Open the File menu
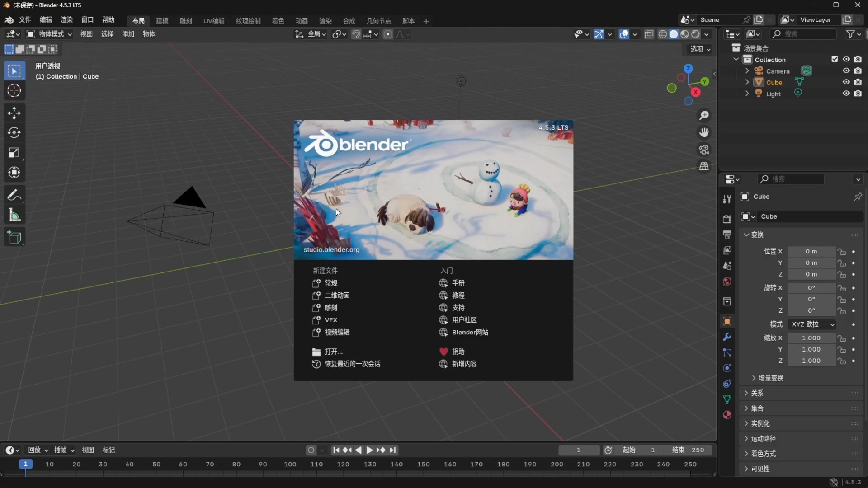 (x=25, y=20)
